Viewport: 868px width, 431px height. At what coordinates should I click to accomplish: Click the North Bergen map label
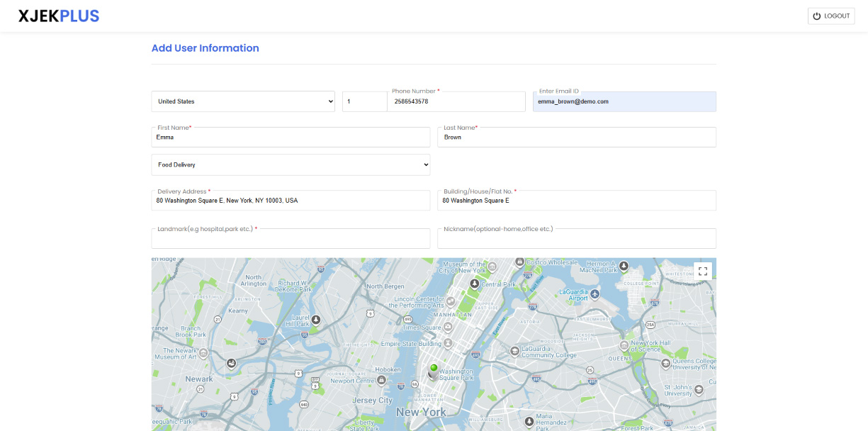(x=385, y=286)
